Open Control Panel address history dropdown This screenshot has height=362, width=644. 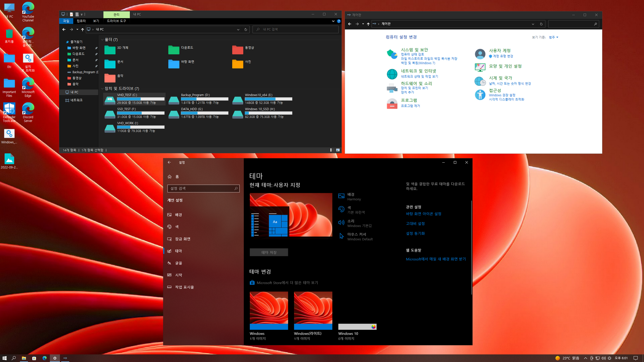point(533,24)
